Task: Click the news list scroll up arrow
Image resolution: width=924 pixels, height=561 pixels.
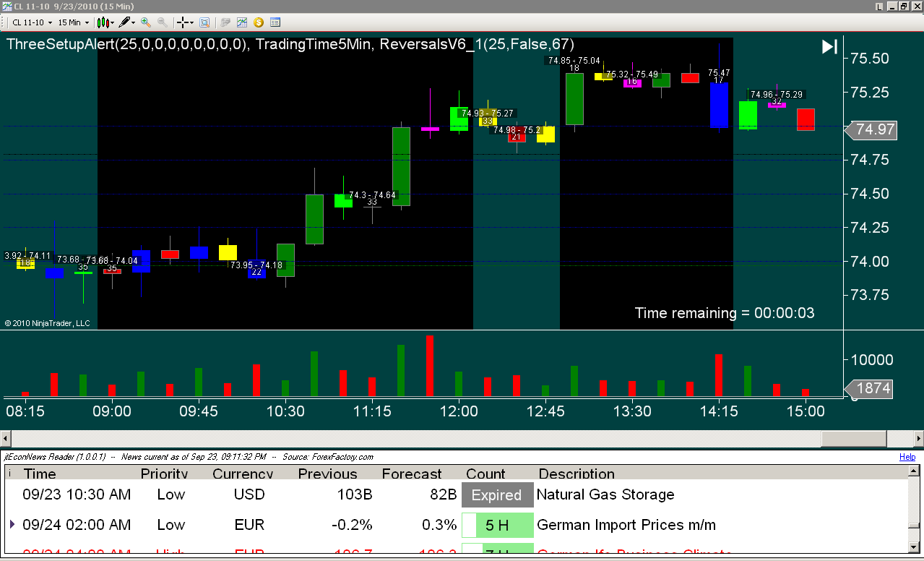Action: point(915,472)
